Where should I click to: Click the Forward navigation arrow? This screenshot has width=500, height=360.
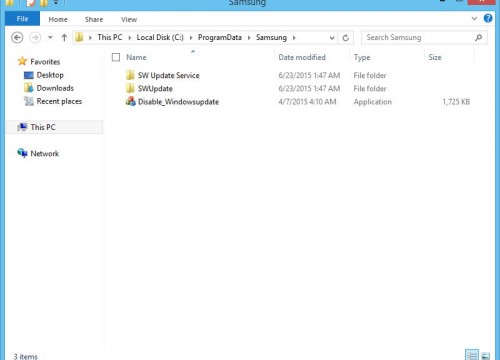pos(35,37)
